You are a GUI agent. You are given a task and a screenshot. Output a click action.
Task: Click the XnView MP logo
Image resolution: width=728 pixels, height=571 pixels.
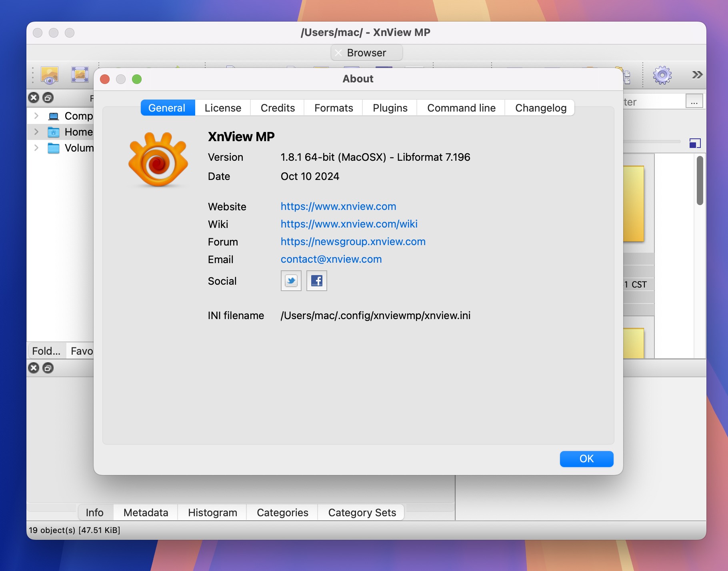coord(158,160)
